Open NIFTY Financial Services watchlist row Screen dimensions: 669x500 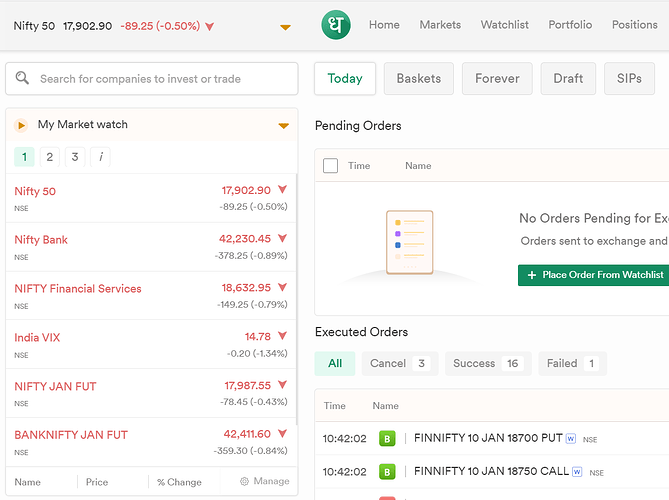pos(151,296)
